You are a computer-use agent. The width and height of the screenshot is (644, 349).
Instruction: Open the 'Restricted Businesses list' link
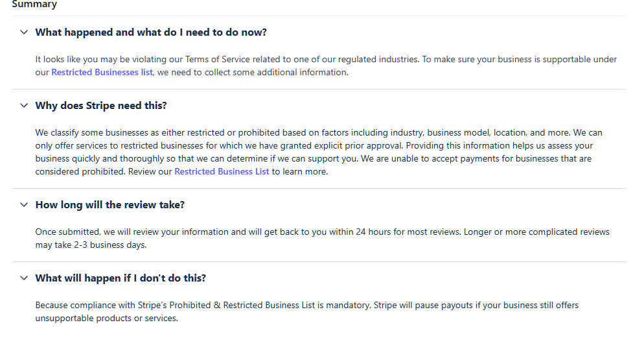click(x=102, y=72)
